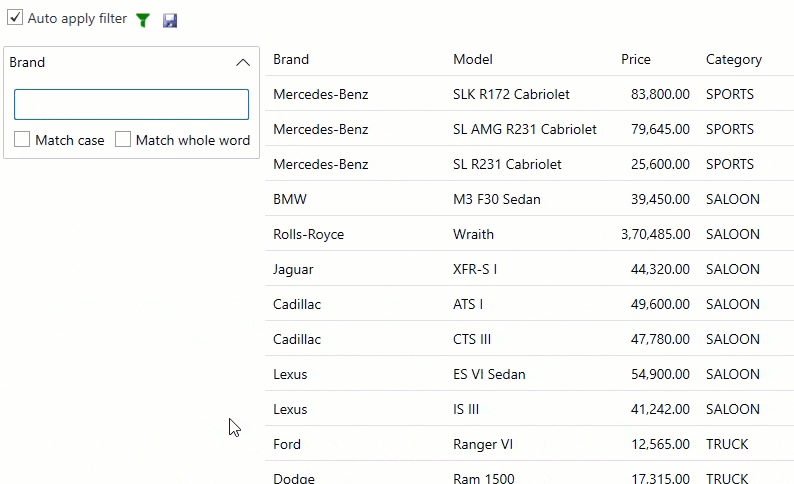Select the SL AMG R231 Cabriolet cell
The image size is (794, 484).
click(525, 129)
